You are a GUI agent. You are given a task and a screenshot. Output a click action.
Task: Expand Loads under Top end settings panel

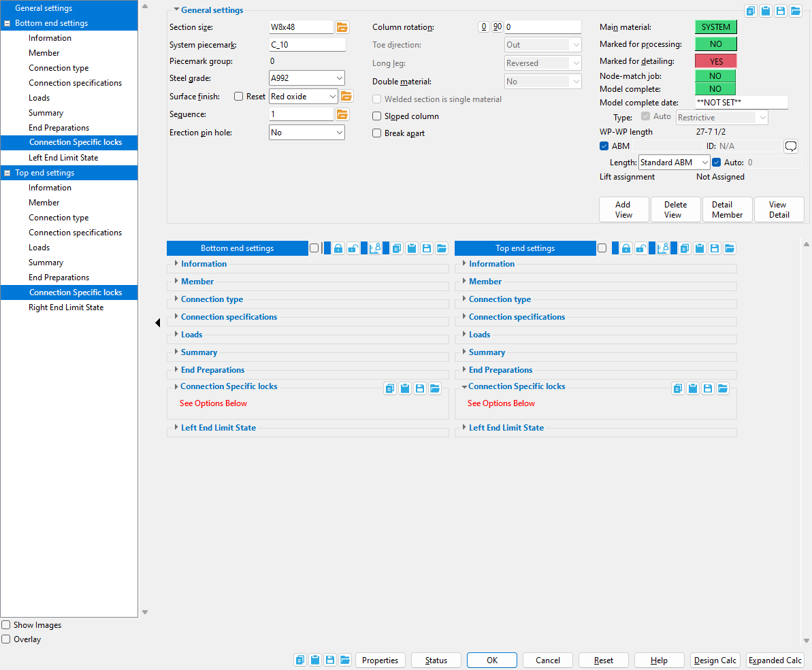click(x=476, y=335)
